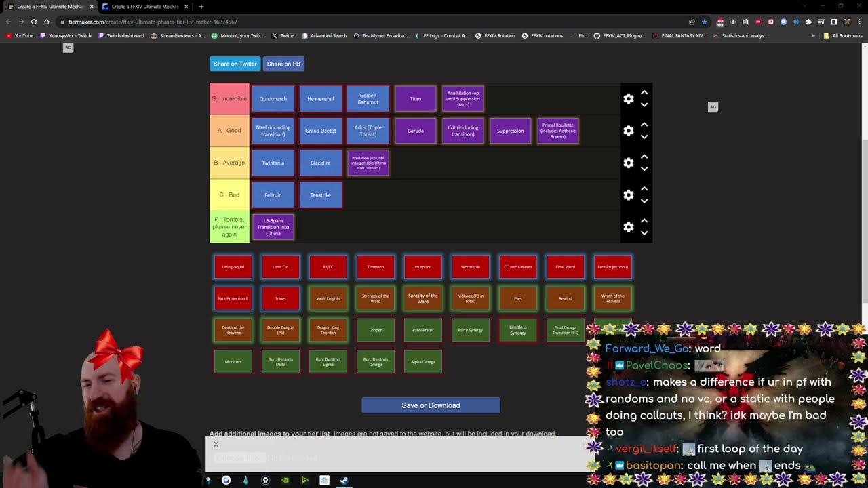868x488 pixels.
Task: Move B - Average row up
Action: tap(644, 157)
